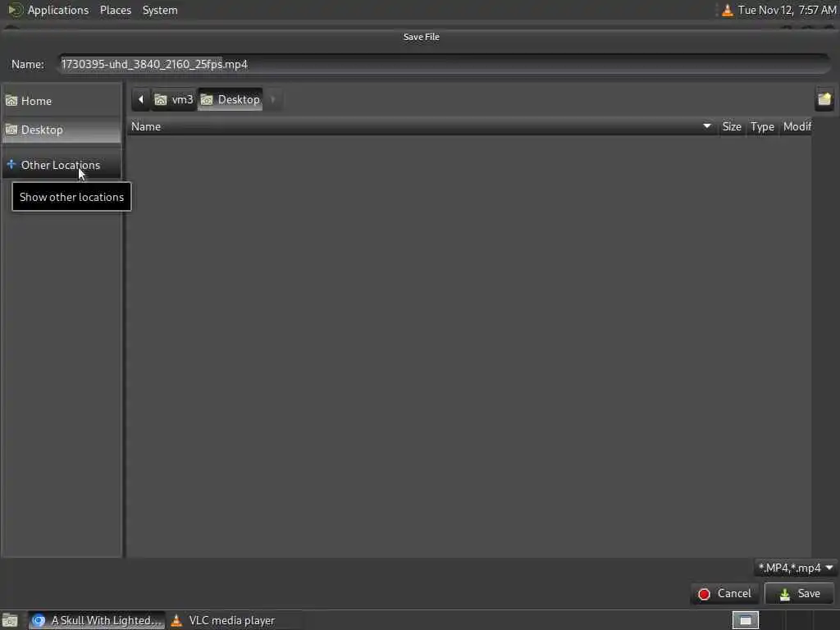The image size is (840, 630).
Task: Select Desktop in the places sidebar
Action: tap(62, 130)
